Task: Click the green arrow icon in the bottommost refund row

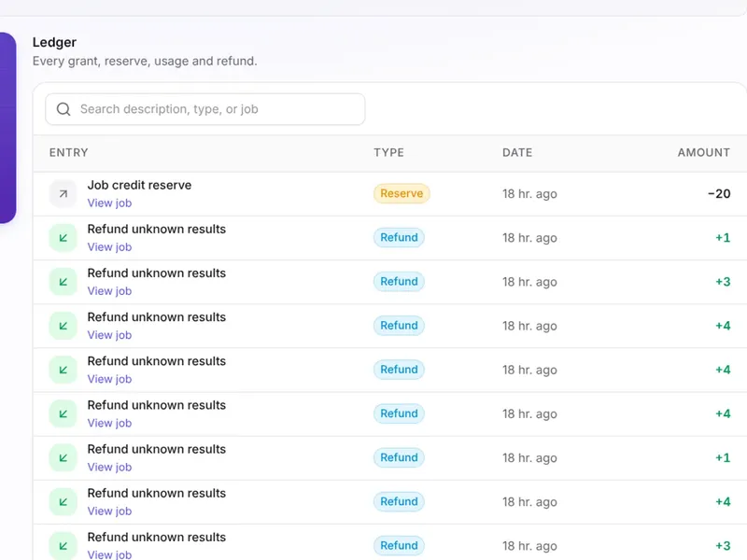Action: pos(63,546)
